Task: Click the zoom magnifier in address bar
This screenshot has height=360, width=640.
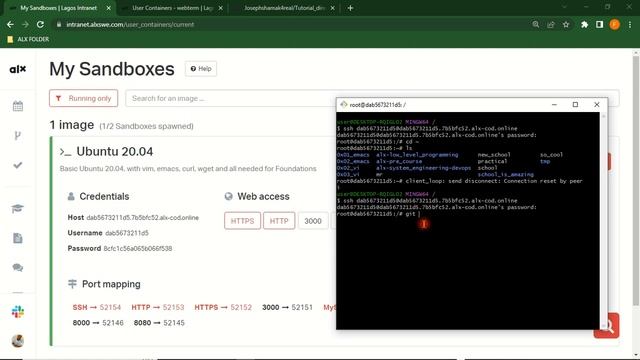Action: tap(536, 24)
